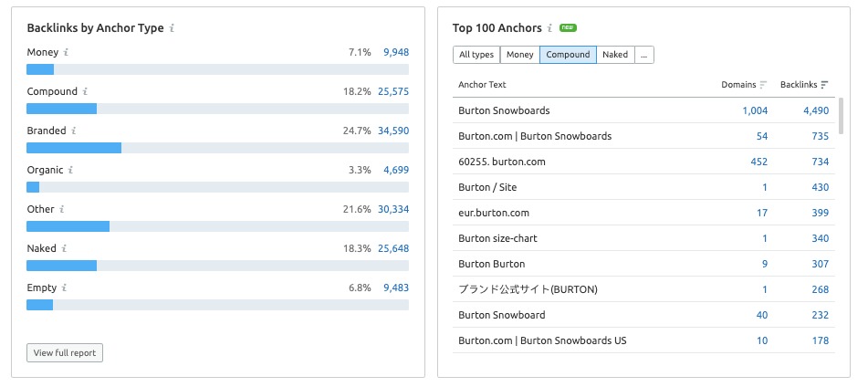Image resolution: width=868 pixels, height=387 pixels.
Task: Open the '...' more anchor types menu
Action: pyautogui.click(x=643, y=55)
